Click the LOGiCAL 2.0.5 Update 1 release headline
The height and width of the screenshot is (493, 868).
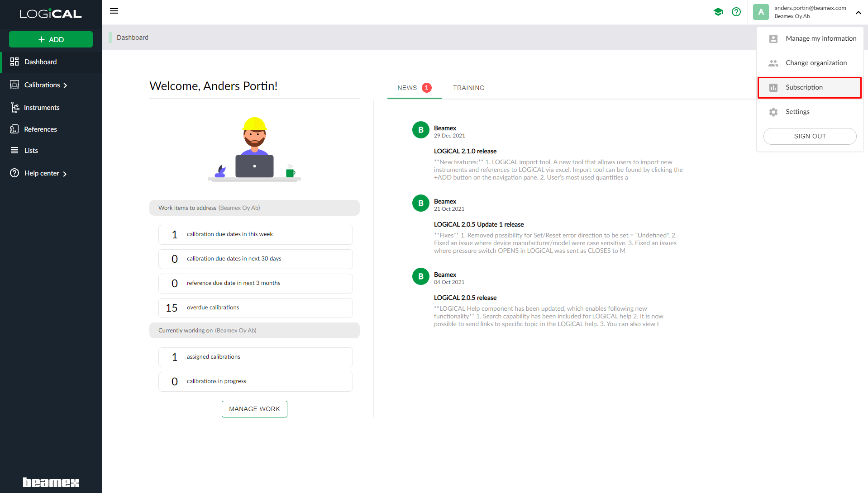coord(478,224)
